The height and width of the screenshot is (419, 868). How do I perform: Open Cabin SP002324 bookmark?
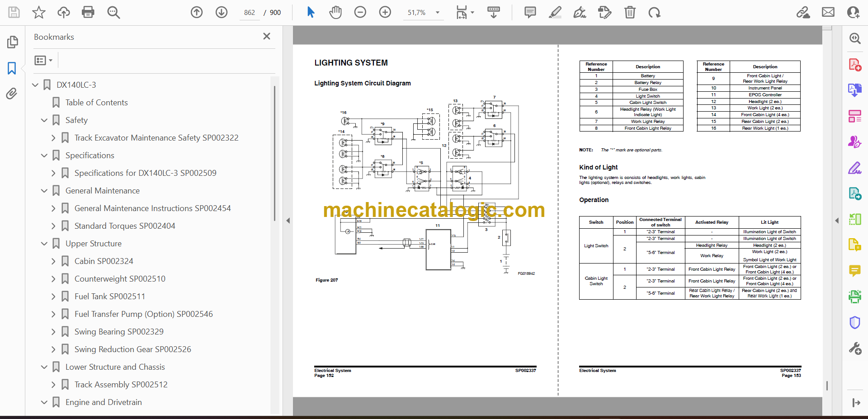click(104, 261)
